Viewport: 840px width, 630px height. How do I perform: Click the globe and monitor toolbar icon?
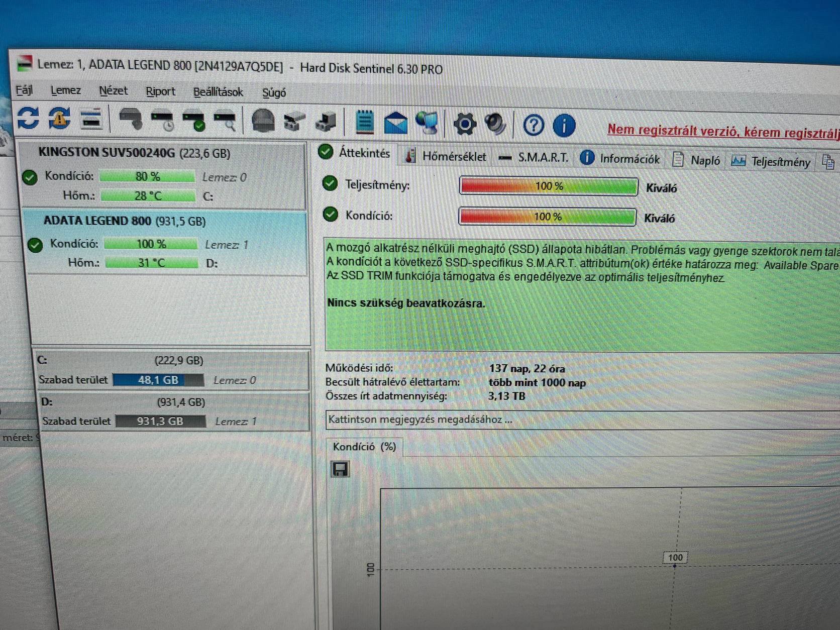pos(427,124)
